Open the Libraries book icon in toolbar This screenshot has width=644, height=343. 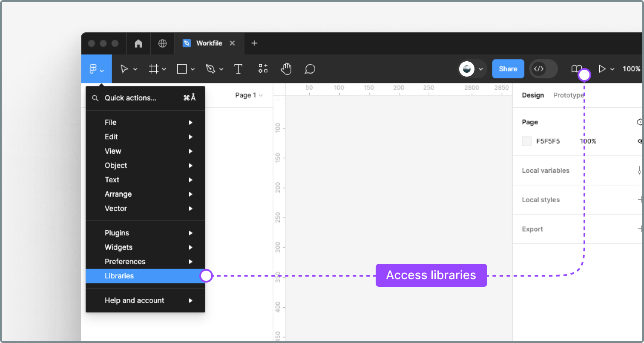[576, 69]
